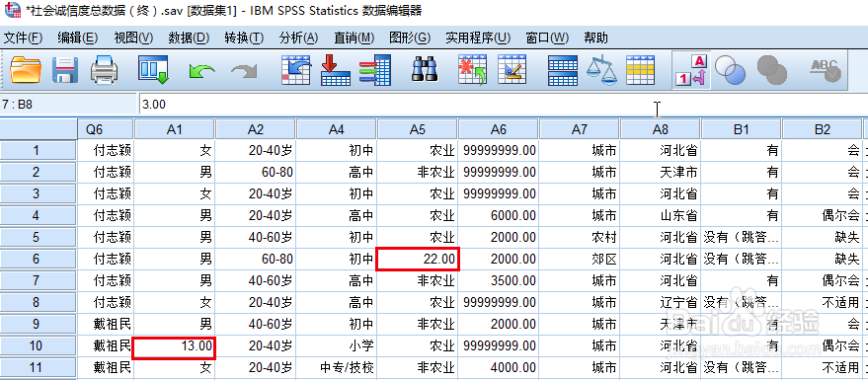
Task: Open the 分析(A) menu
Action: point(299,38)
